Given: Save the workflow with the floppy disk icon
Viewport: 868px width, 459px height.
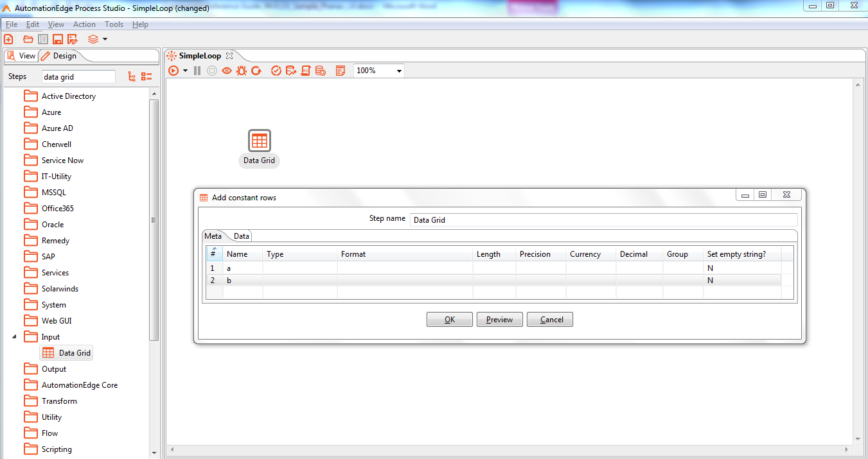Looking at the screenshot, I should pyautogui.click(x=58, y=39).
